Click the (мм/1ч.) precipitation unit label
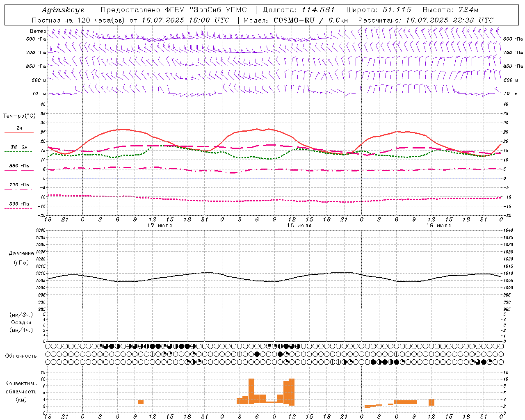Viewport: 525px width, 420px height. [21, 330]
